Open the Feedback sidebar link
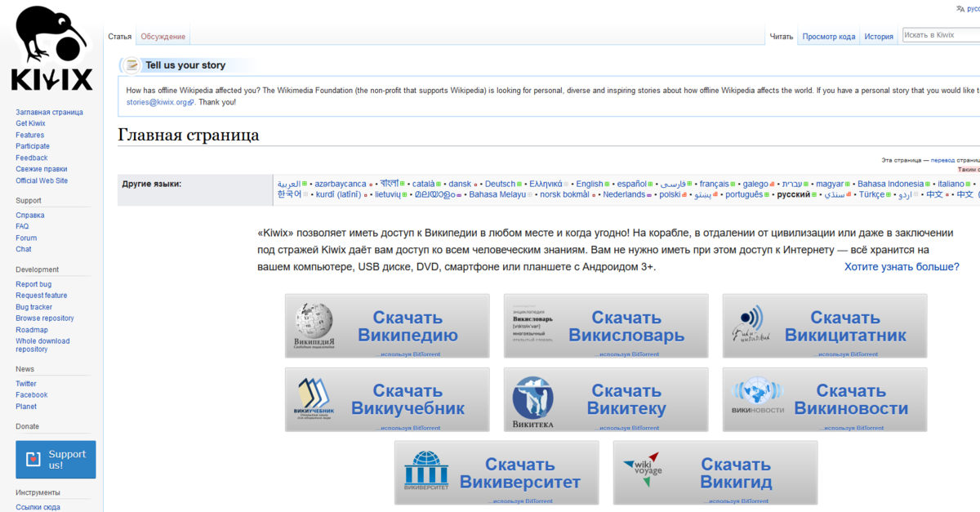 pos(32,158)
